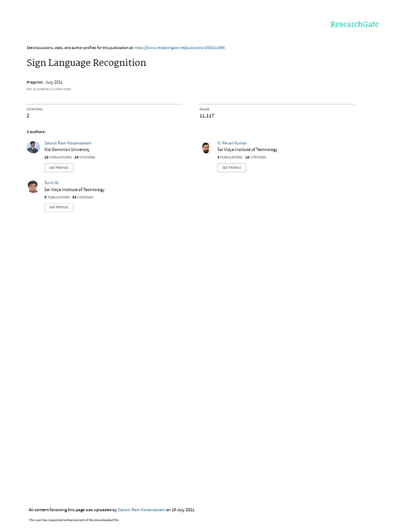The width and height of the screenshot is (399, 532).
Task: Click Sunil Gl's profile photo
Action: [x=33, y=187]
